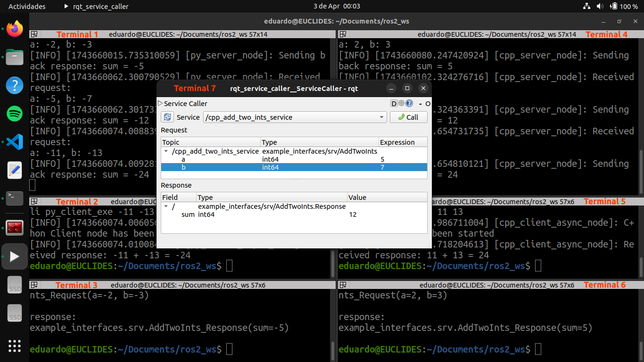
Task: Select the "sum" row in Response
Action: 294,214
